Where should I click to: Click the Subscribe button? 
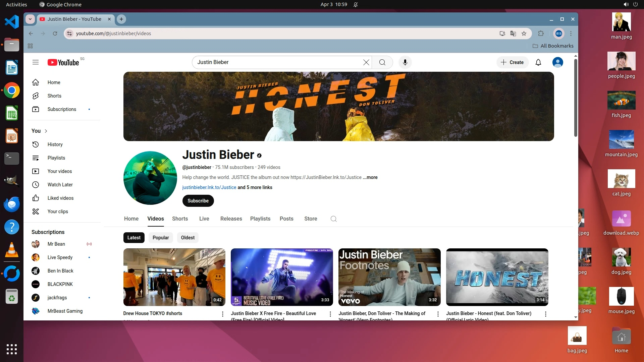(198, 201)
